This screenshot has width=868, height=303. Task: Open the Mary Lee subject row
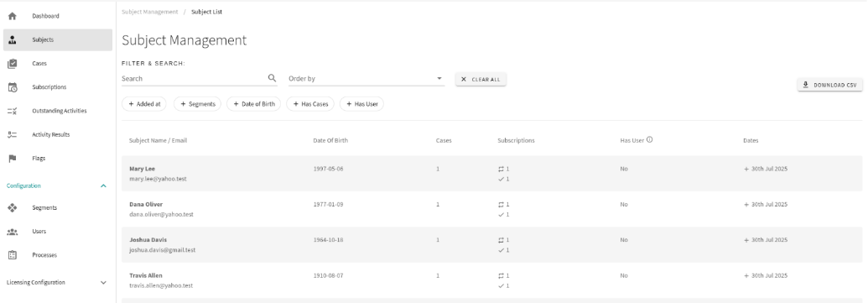point(491,174)
